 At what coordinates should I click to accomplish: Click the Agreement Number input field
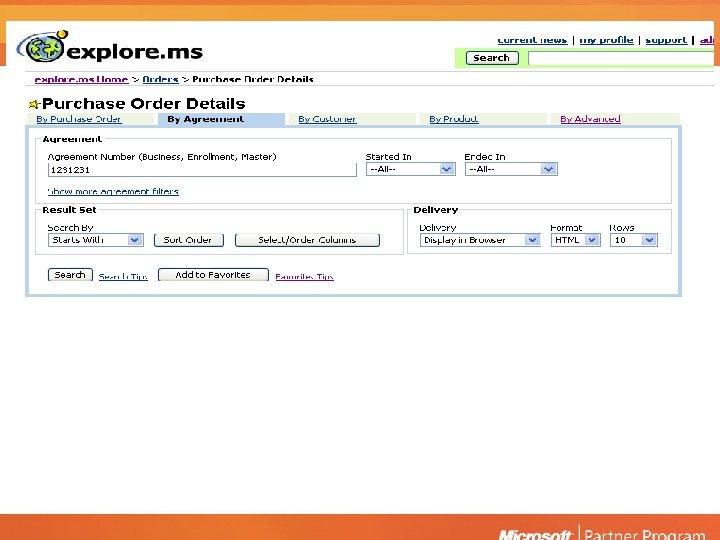click(202, 169)
